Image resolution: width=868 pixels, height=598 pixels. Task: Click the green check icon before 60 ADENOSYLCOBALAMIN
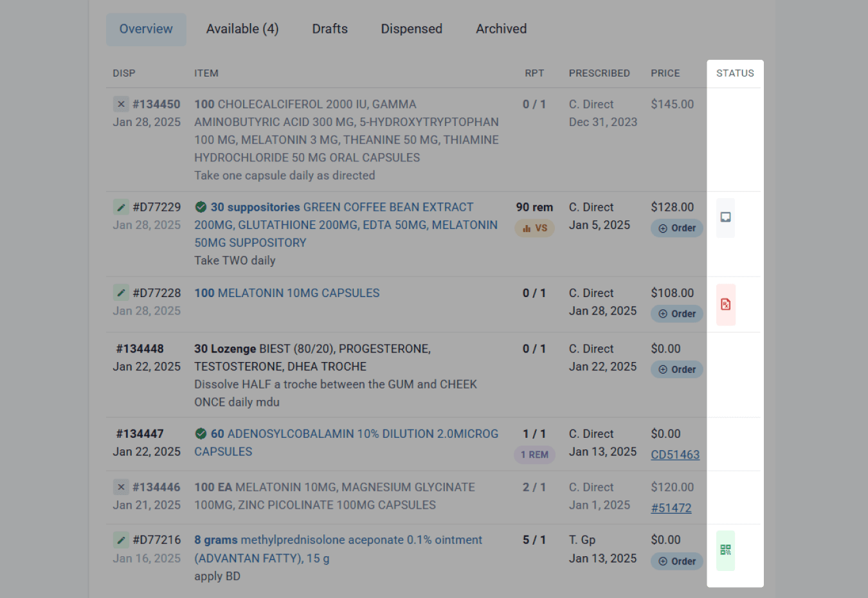point(201,433)
